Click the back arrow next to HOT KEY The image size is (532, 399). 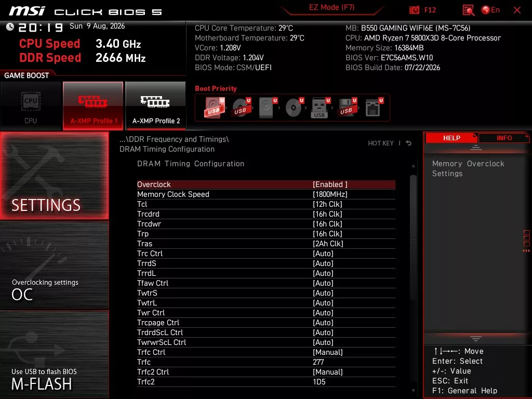point(409,143)
